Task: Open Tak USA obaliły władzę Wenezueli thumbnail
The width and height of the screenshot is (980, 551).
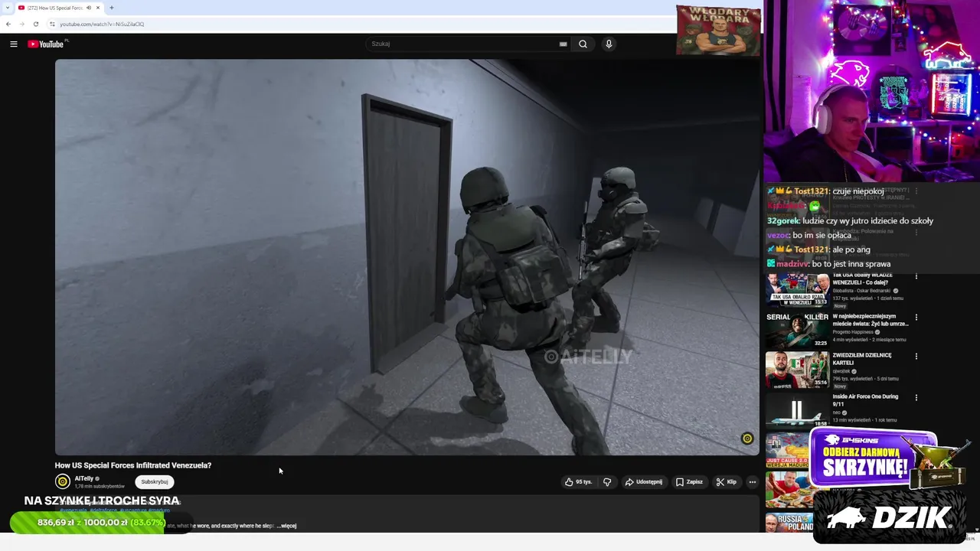Action: point(797,290)
